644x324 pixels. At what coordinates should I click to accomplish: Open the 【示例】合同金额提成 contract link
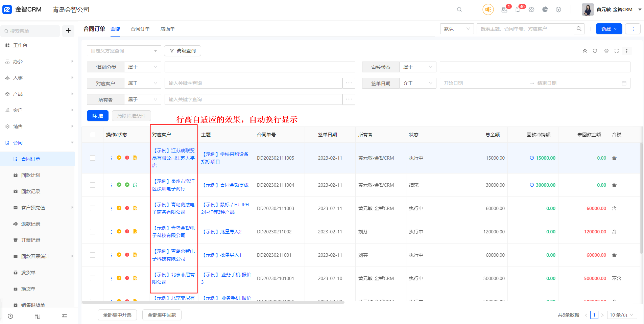click(225, 185)
